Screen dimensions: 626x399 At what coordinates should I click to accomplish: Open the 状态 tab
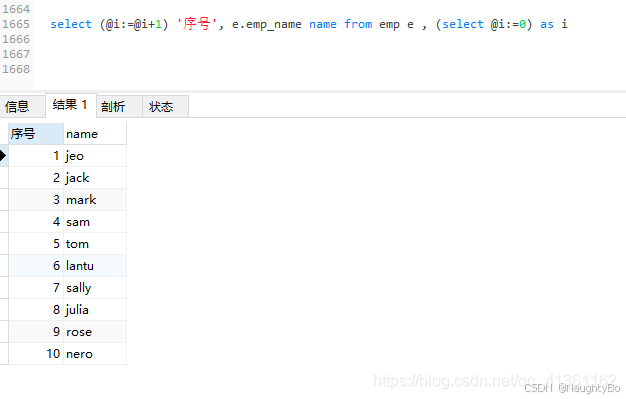point(165,107)
